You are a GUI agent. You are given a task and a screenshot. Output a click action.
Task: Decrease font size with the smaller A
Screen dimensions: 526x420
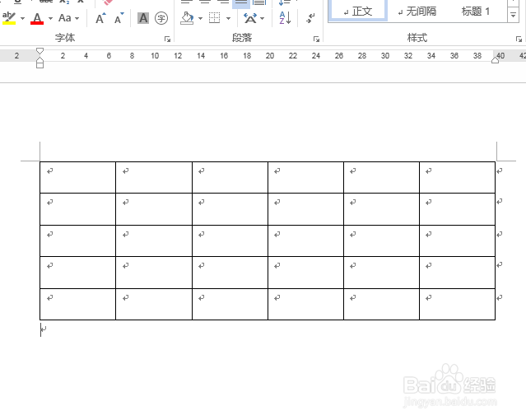coord(119,18)
